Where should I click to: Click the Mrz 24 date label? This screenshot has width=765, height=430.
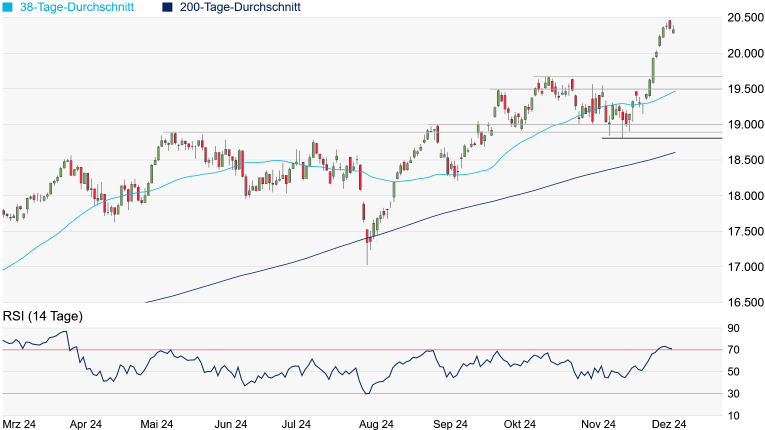(21, 424)
